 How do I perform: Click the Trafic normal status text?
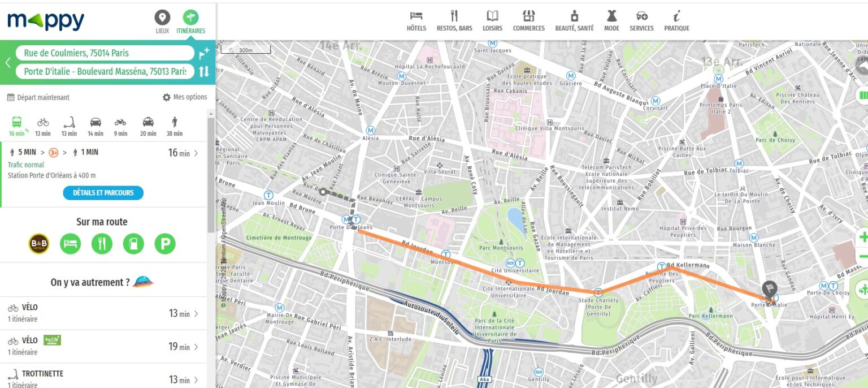[26, 165]
